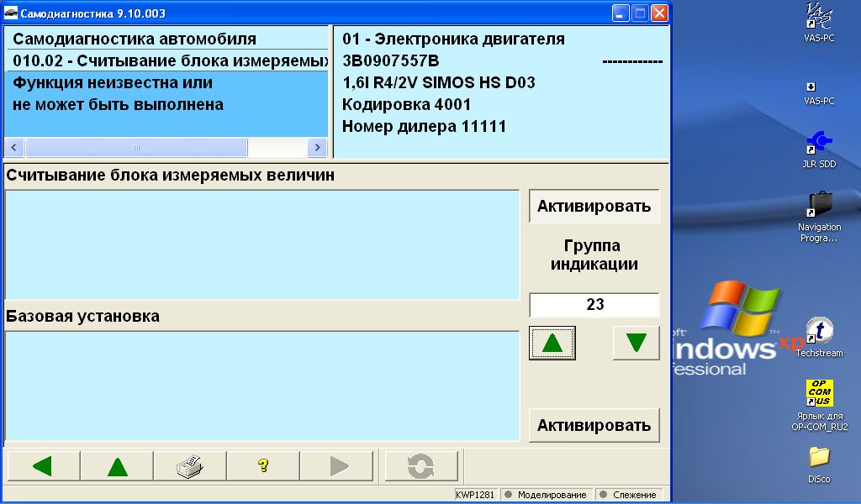Decrease Группа индикации with the down arrow
Image resolution: width=861 pixels, height=504 pixels.
(636, 344)
